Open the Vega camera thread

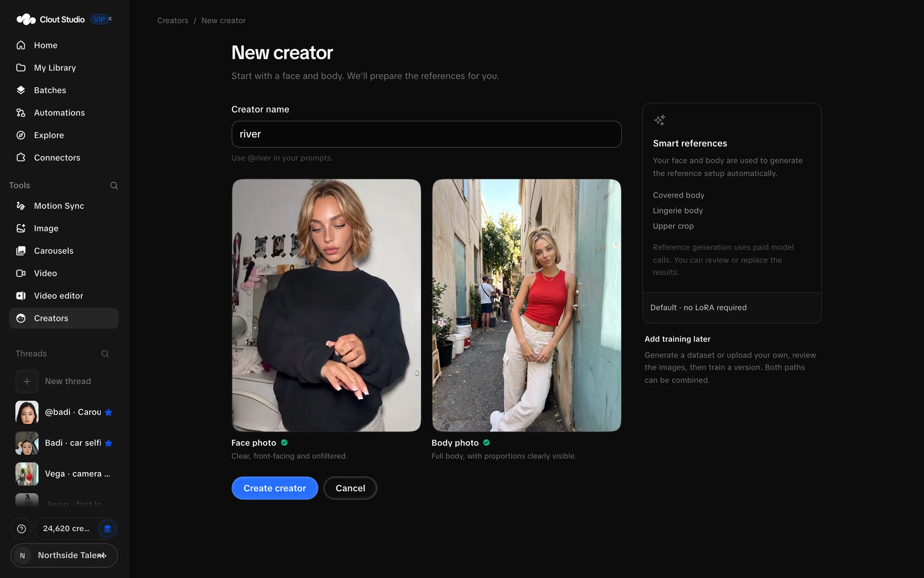64,474
